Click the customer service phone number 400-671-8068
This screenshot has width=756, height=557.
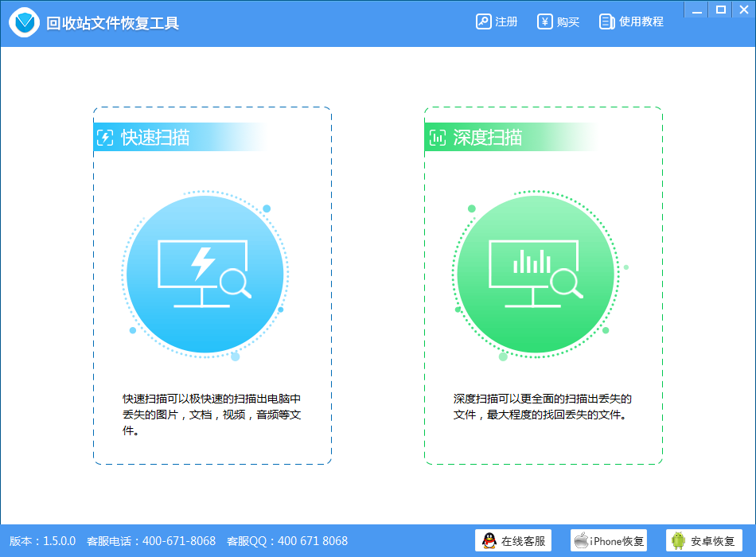[181, 540]
